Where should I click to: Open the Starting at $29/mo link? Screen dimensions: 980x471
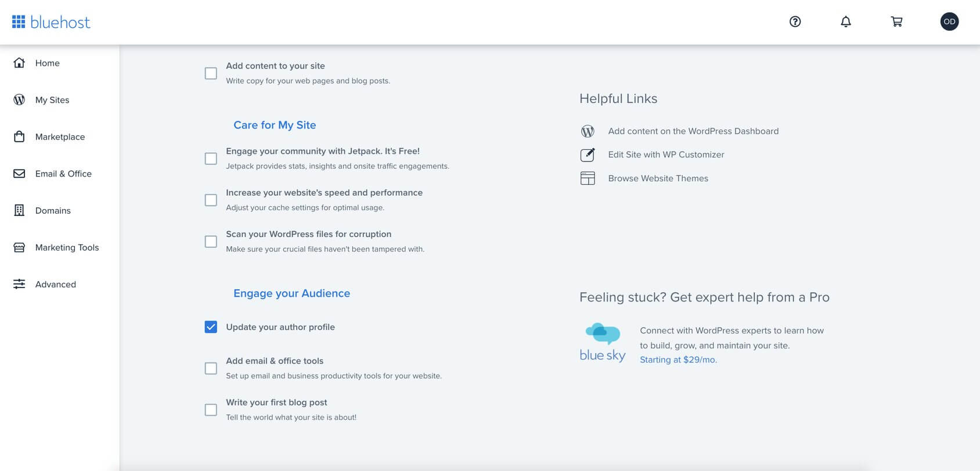678,359
